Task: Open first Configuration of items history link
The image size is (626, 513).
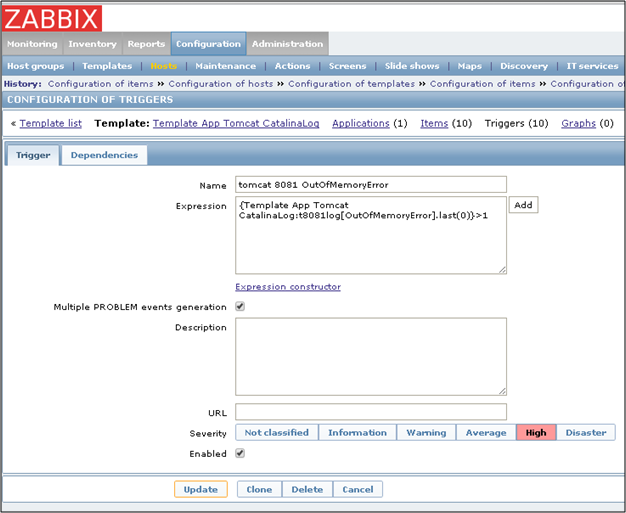Action: 101,84
